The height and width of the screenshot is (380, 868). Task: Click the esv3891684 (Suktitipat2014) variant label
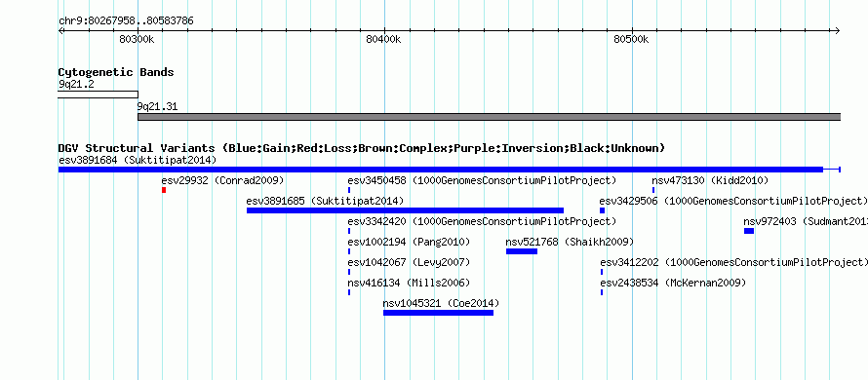(138, 161)
